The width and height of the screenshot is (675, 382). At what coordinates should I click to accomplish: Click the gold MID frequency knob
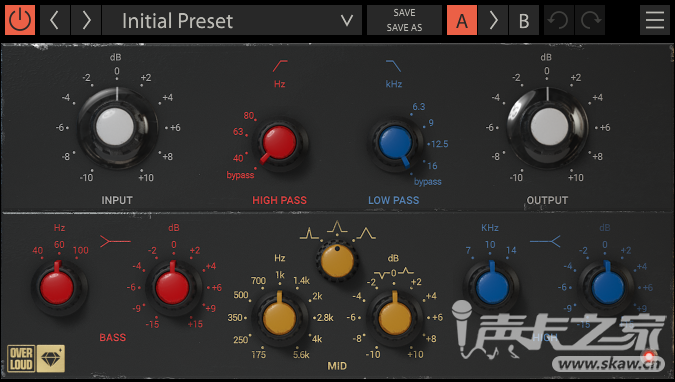(x=280, y=318)
